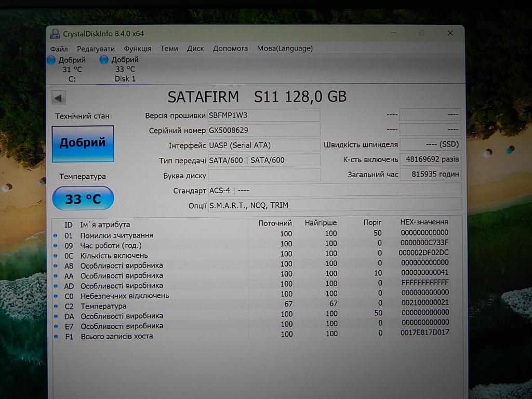Select row 01 Помилки зчитування
Screen dimensions: 532x399
[251, 235]
